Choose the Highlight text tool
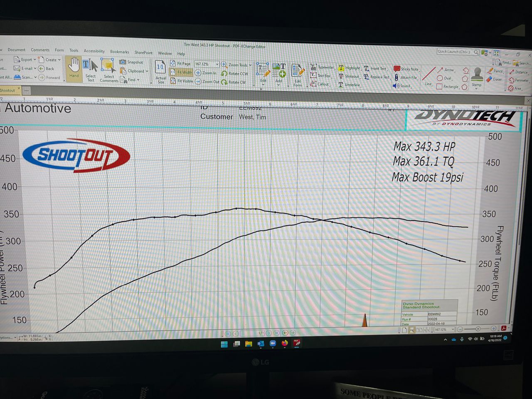Viewport: 532px width, 399px height. (x=349, y=68)
